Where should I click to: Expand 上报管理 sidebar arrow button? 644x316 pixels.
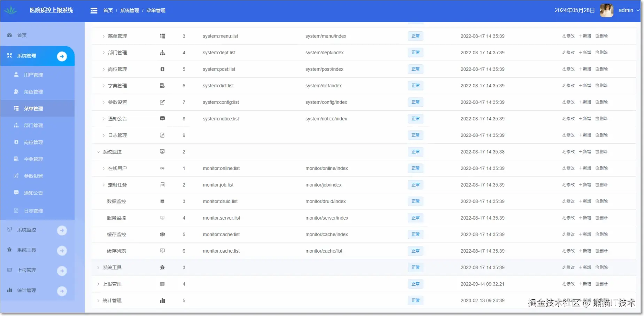tap(62, 270)
